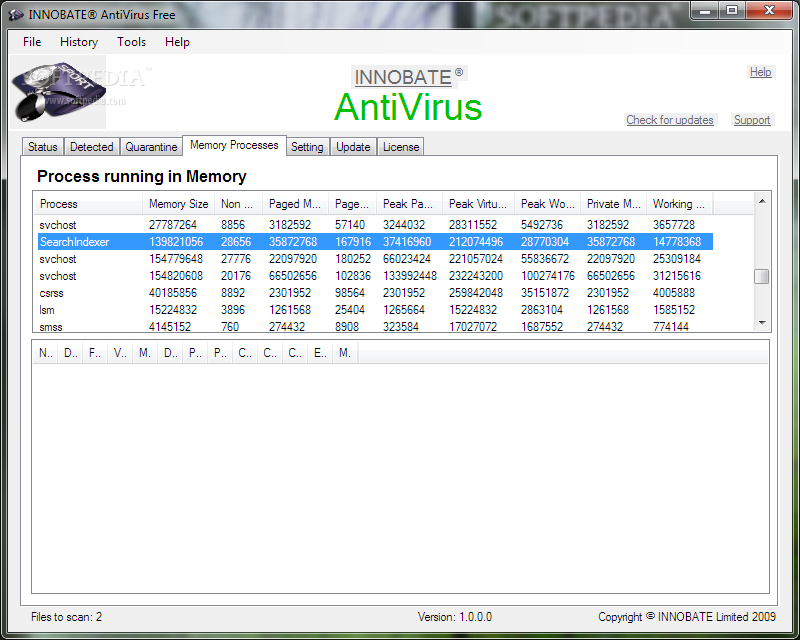800x640 pixels.
Task: Sort by the Page... column header
Action: pyautogui.click(x=353, y=204)
